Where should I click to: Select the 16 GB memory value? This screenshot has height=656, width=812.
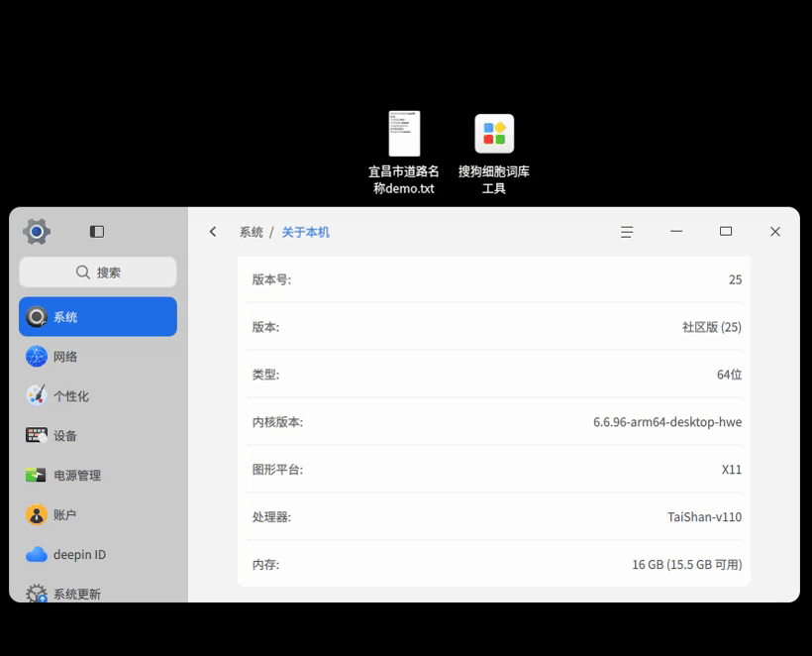pyautogui.click(x=686, y=564)
